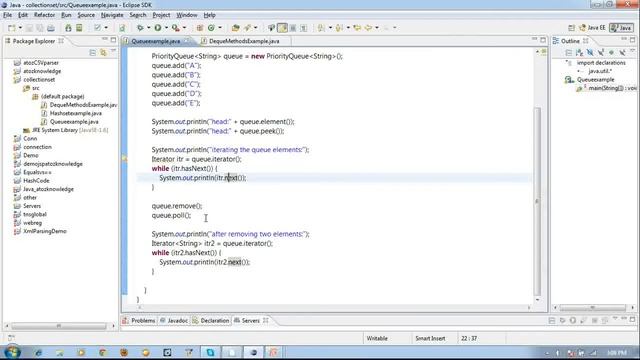This screenshot has width=640, height=360.
Task: Click the Eclipse taskbar icon
Action: (x=253, y=352)
